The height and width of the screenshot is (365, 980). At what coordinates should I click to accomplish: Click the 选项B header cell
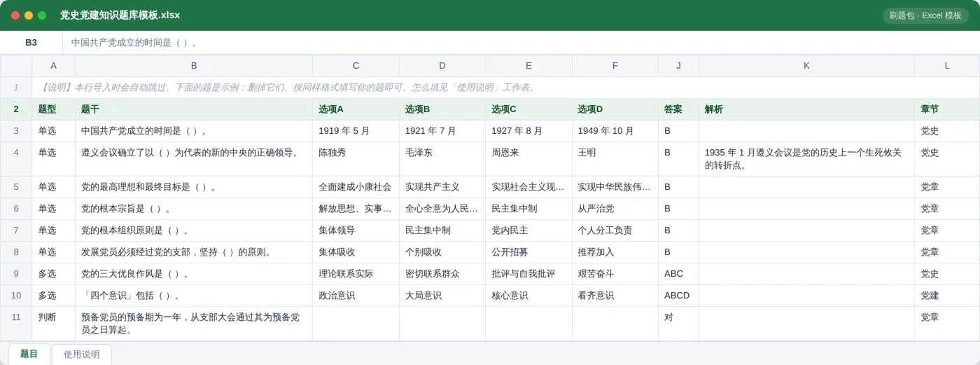pos(442,109)
